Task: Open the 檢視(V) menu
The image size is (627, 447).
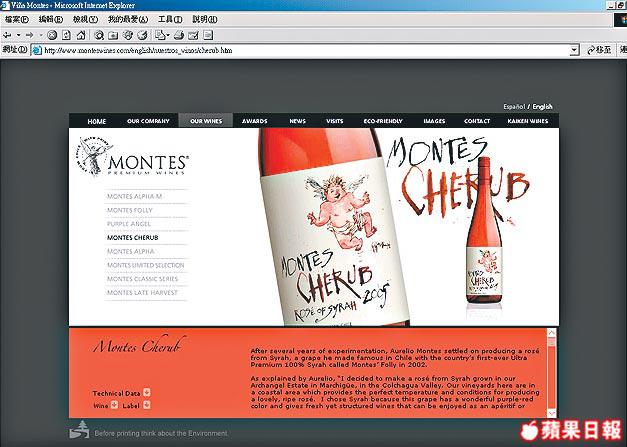Action: 85,19
